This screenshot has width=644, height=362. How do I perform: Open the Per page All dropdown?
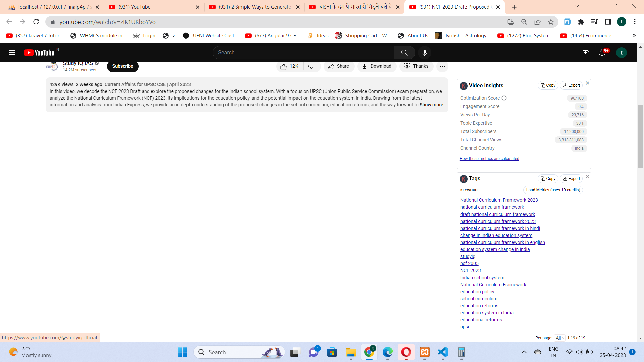coord(559,338)
